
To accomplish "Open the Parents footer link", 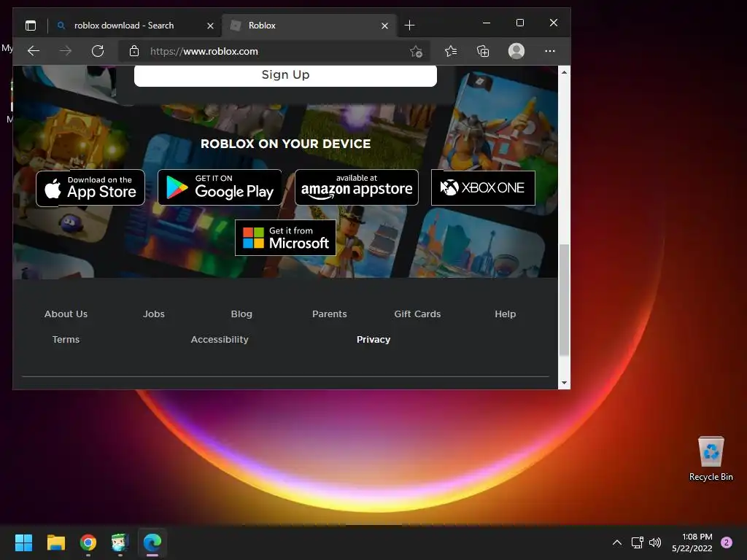I will [x=330, y=314].
